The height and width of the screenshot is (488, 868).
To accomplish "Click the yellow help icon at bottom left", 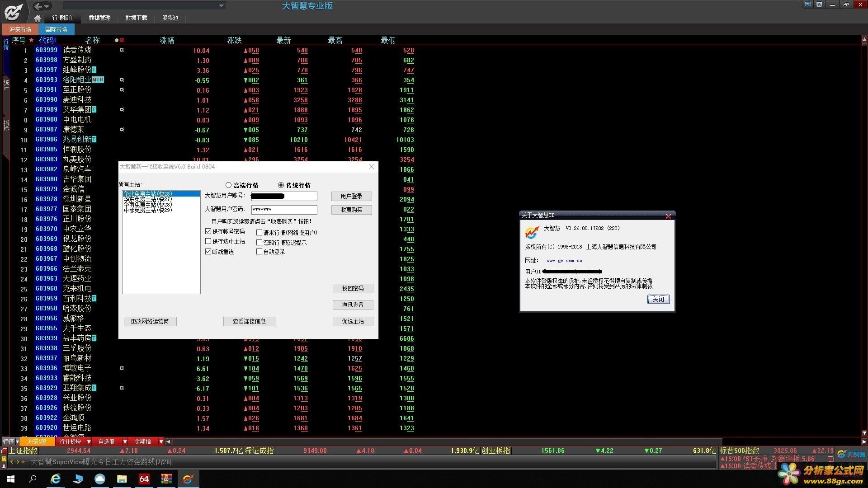I will tap(4, 459).
